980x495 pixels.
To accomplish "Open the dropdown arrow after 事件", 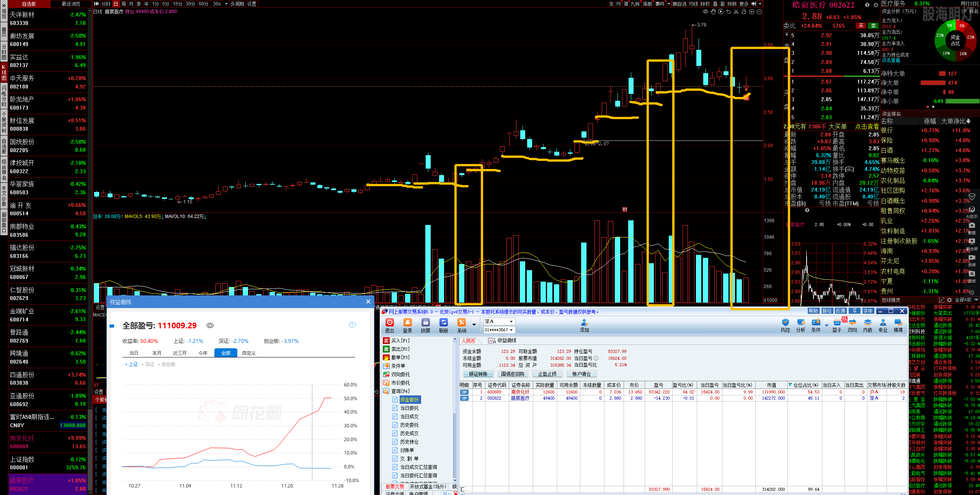I will (669, 4).
